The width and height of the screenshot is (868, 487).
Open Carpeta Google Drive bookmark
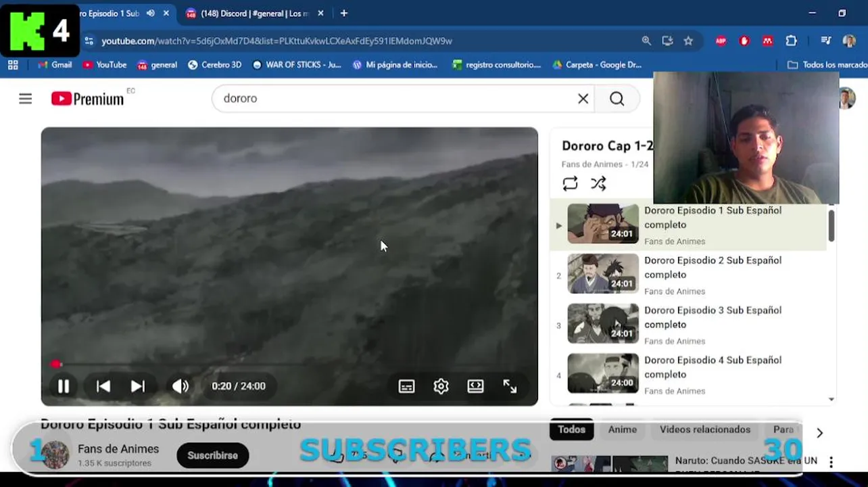pyautogui.click(x=597, y=65)
